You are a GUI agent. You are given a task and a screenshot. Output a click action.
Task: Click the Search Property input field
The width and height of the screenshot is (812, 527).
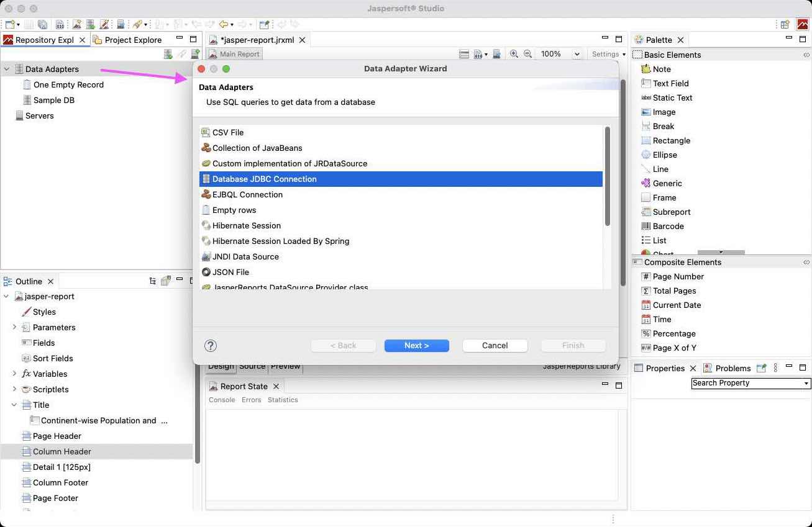[746, 383]
